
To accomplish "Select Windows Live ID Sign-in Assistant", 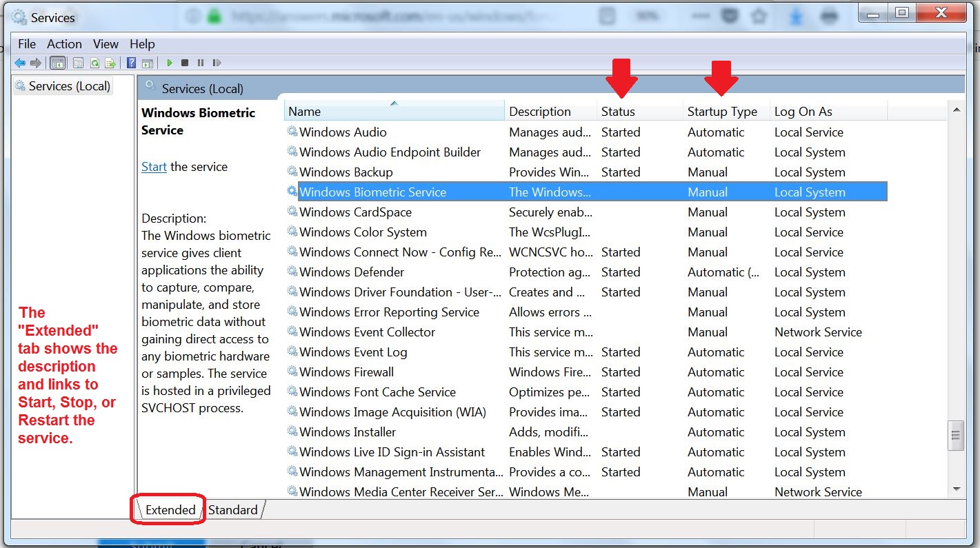I will coord(392,452).
